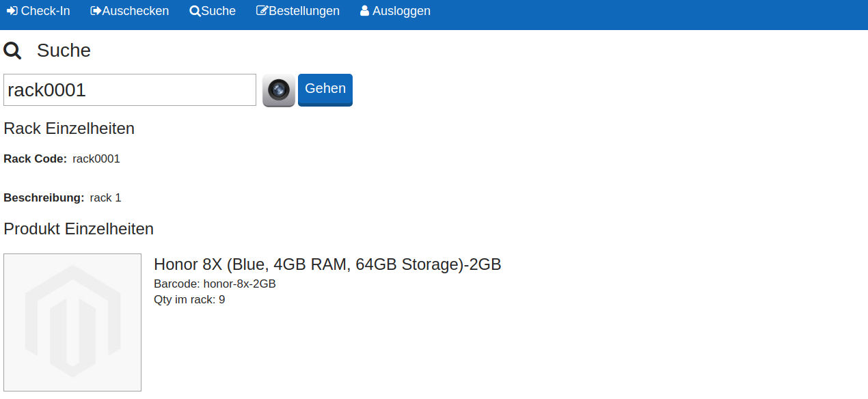
Task: Click the magnifier icon beside Suche in navbar
Action: (x=195, y=11)
